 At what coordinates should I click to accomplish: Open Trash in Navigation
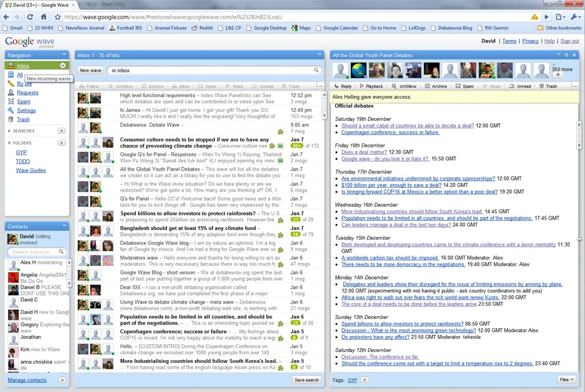(23, 119)
